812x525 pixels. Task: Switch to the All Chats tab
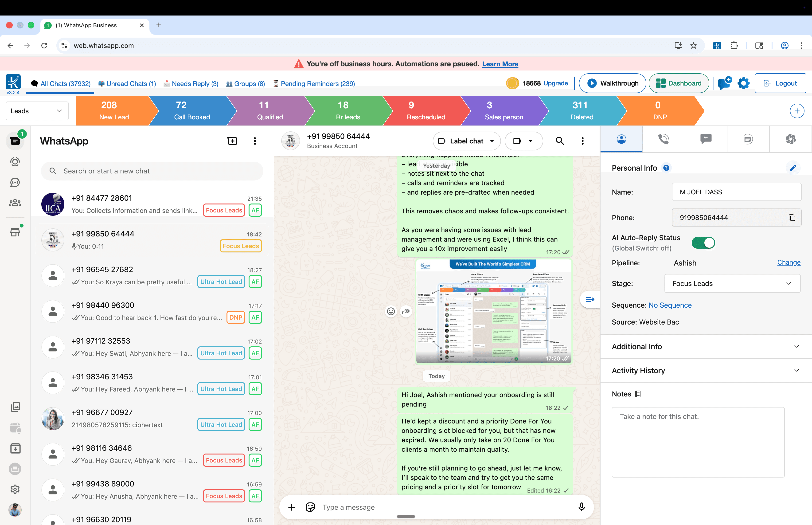[x=60, y=83]
